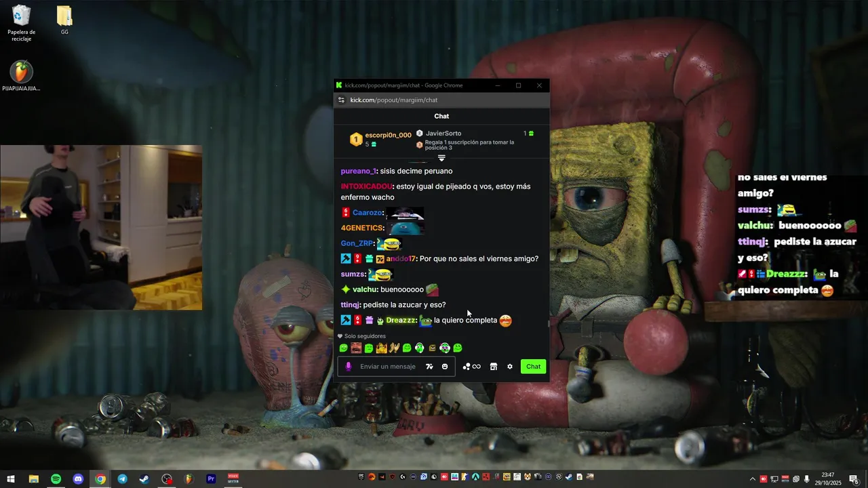The height and width of the screenshot is (488, 868).
Task: Open Steam from the taskbar
Action: (144, 479)
